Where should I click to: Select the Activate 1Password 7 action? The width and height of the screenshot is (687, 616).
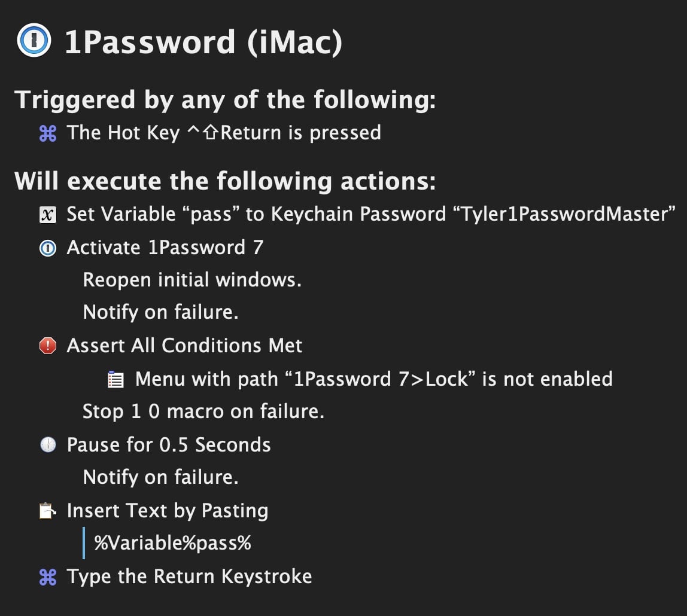click(x=165, y=248)
